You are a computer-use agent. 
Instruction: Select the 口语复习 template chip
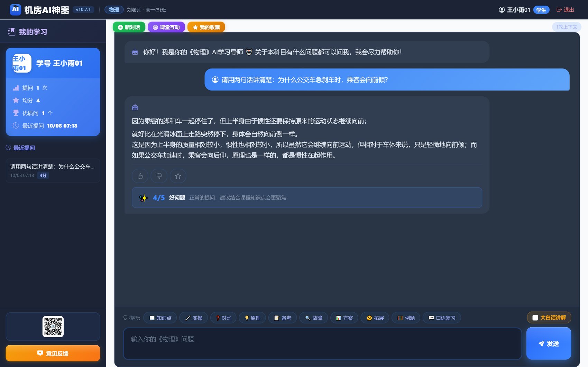point(442,318)
